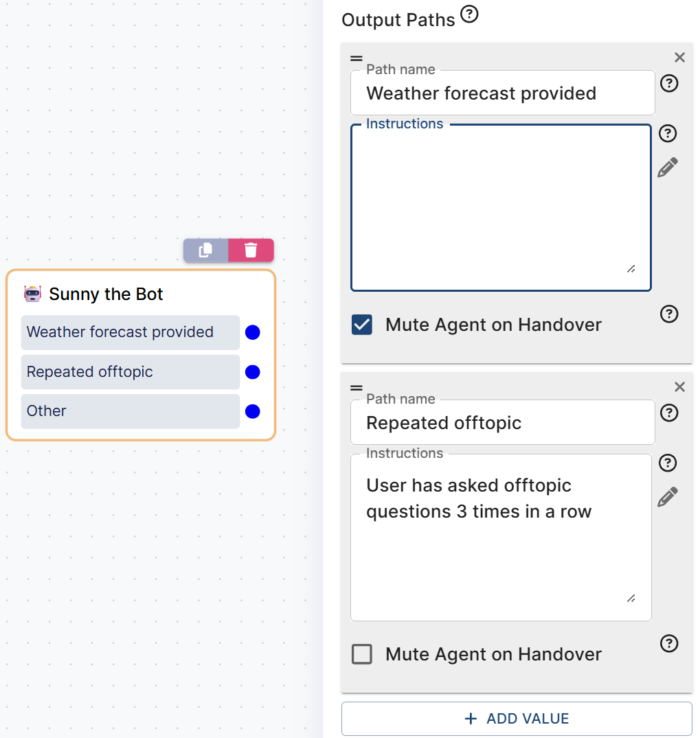Click the drag handle of Weather forecast path card
This screenshot has width=700, height=738.
(357, 58)
